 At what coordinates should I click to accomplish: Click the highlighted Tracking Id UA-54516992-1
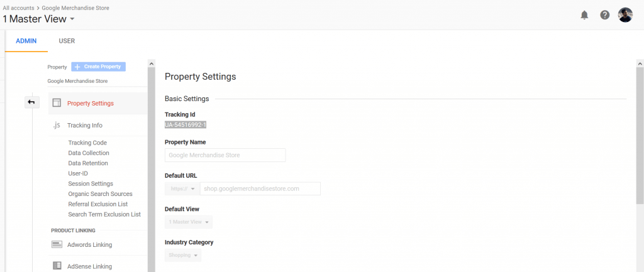coord(186,125)
